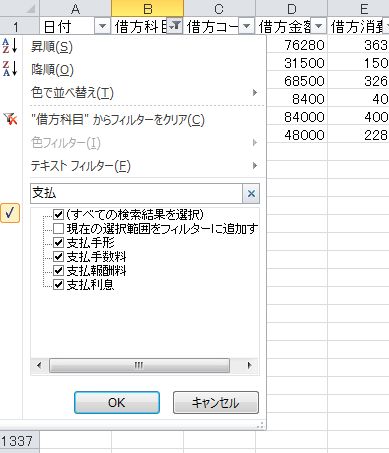The width and height of the screenshot is (389, 453).
Task: Uncheck the 支払手数料 checkbox
Action: point(58,256)
